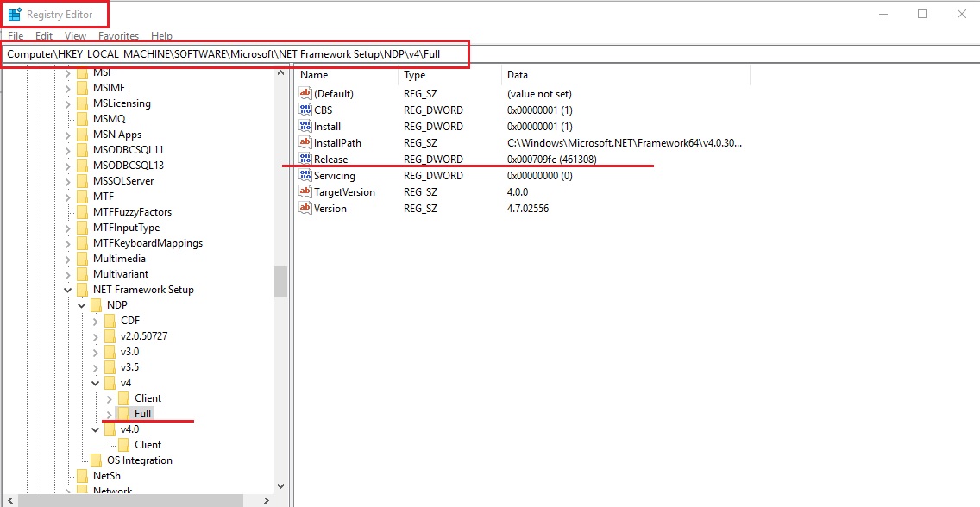Viewport: 980px width, 507px height.
Task: Click the NDP folder icon
Action: (x=96, y=304)
